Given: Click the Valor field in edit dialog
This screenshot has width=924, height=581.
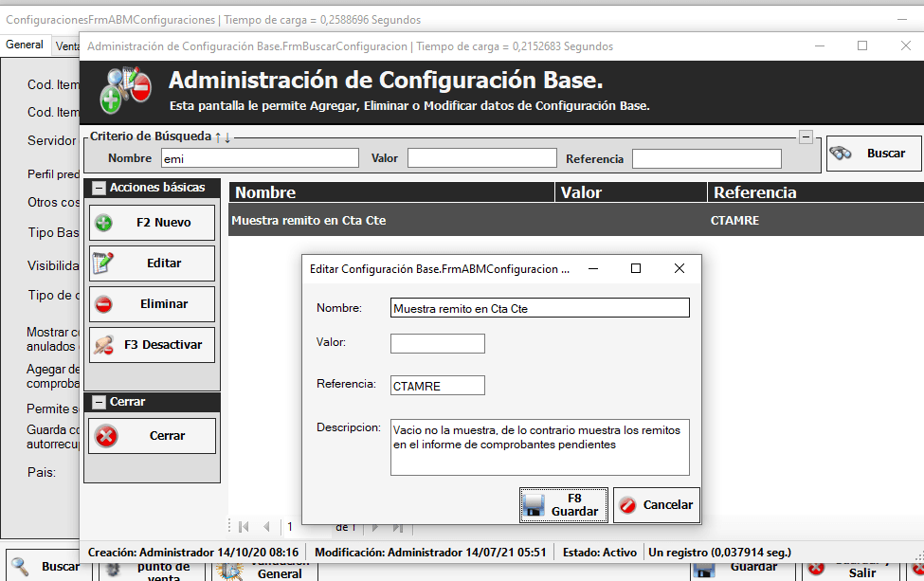Looking at the screenshot, I should 437,343.
